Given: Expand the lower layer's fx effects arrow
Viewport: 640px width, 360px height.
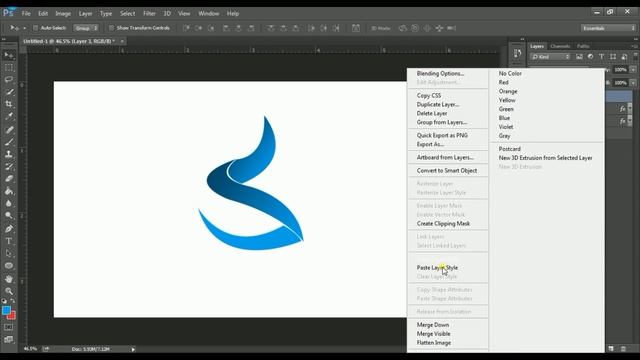Looking at the screenshot, I should (630, 121).
